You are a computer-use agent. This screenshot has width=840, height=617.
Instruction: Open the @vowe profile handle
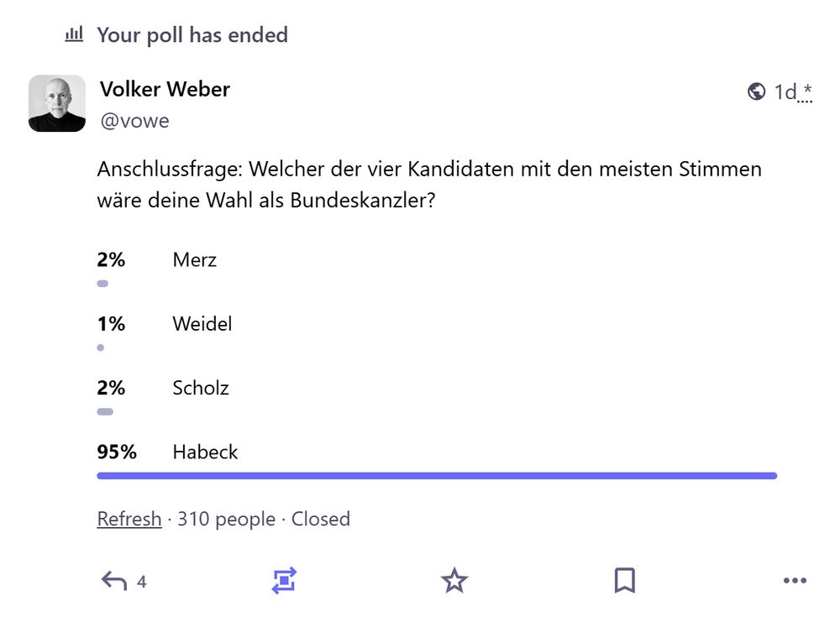tap(136, 120)
